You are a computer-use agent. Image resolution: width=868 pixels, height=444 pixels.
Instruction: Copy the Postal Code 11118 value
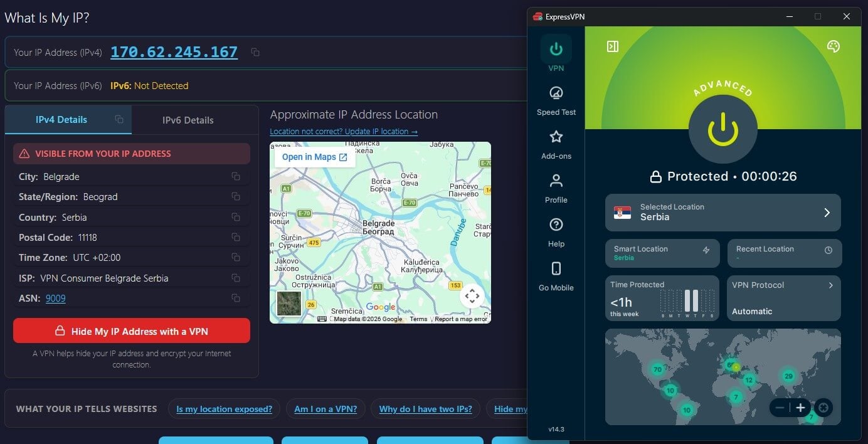pos(236,237)
